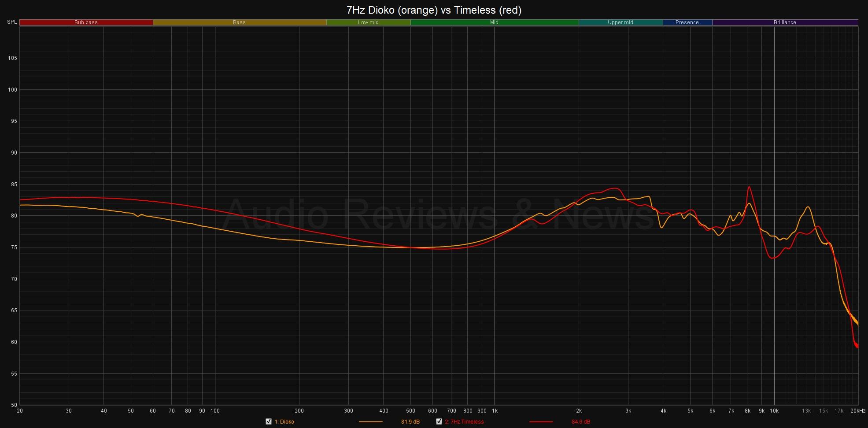
Task: Select the Sub bass frequency band
Action: 86,22
